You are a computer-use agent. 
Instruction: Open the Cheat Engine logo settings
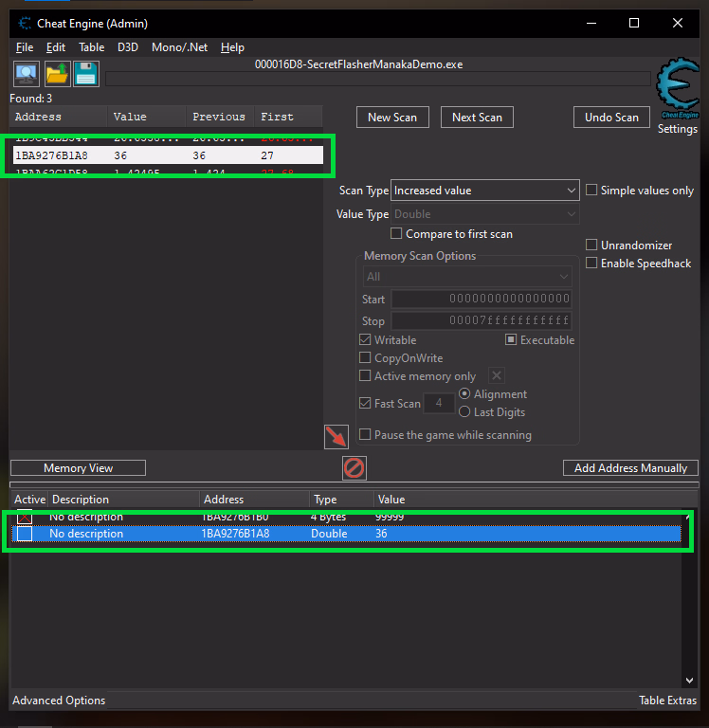click(x=678, y=88)
